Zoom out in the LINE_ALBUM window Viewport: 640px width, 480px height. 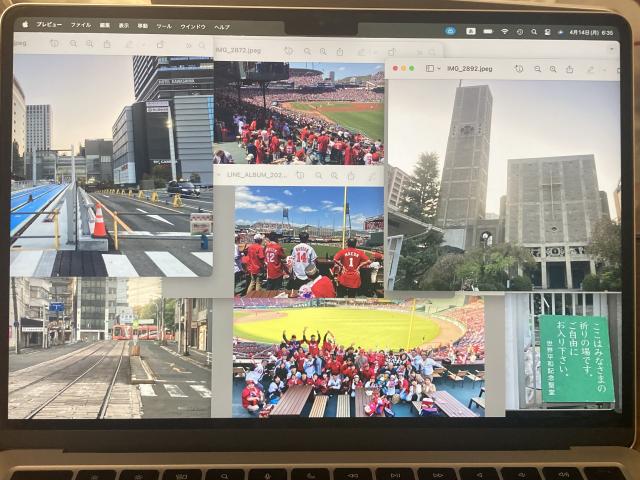[318, 176]
